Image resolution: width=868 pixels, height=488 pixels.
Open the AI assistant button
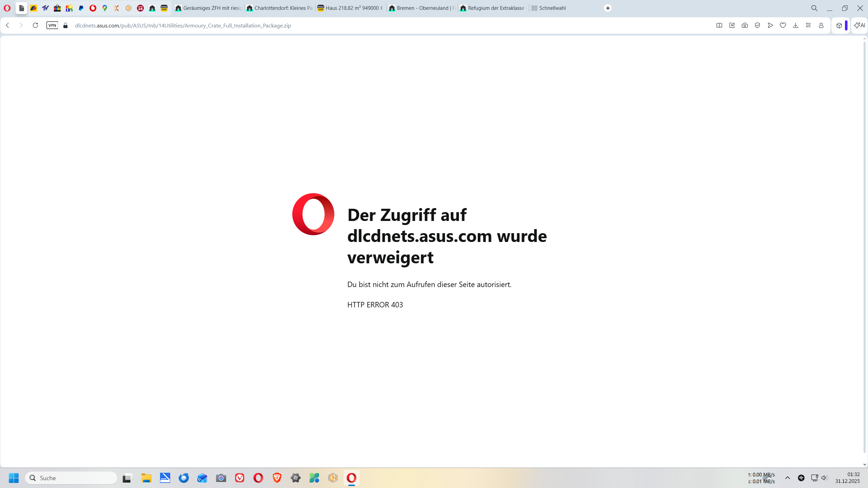coord(860,25)
